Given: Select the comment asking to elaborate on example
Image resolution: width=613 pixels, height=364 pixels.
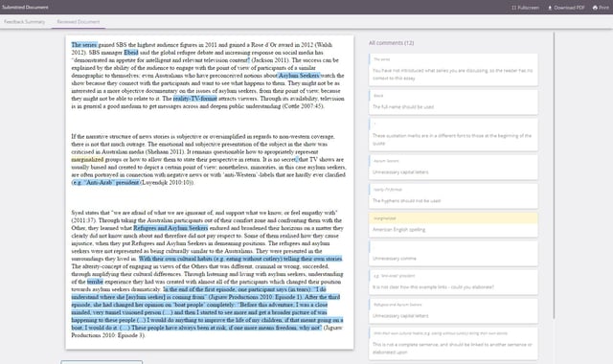Looking at the screenshot, I should pyautogui.click(x=453, y=283).
